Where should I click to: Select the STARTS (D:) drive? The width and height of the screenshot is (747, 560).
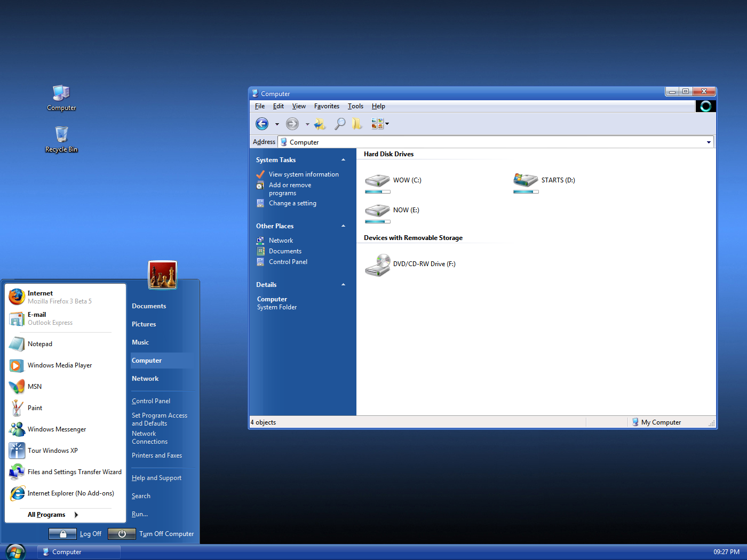pos(544,183)
